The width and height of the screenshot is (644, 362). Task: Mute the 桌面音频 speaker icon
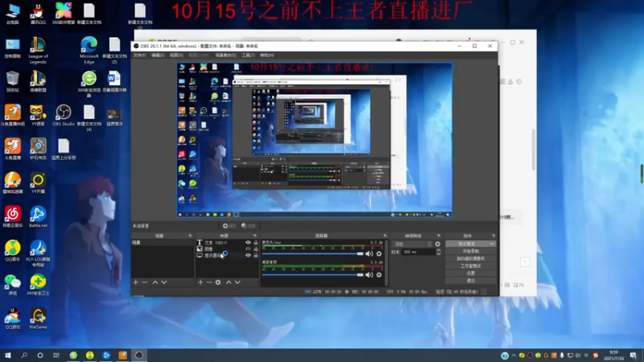[x=369, y=274]
